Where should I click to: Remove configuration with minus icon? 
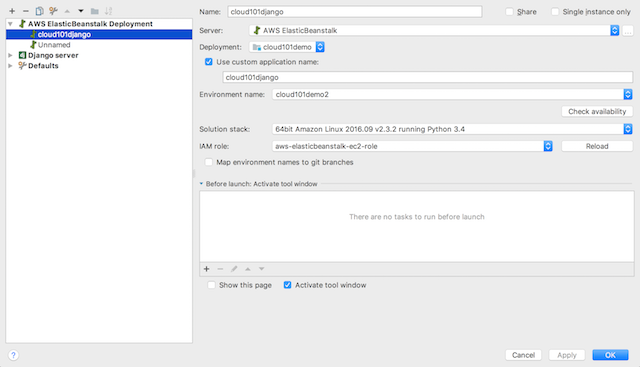click(26, 11)
